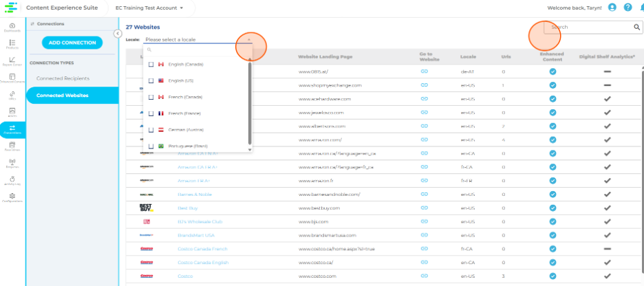
Task: Select Connected Websites connection type
Action: (72, 95)
